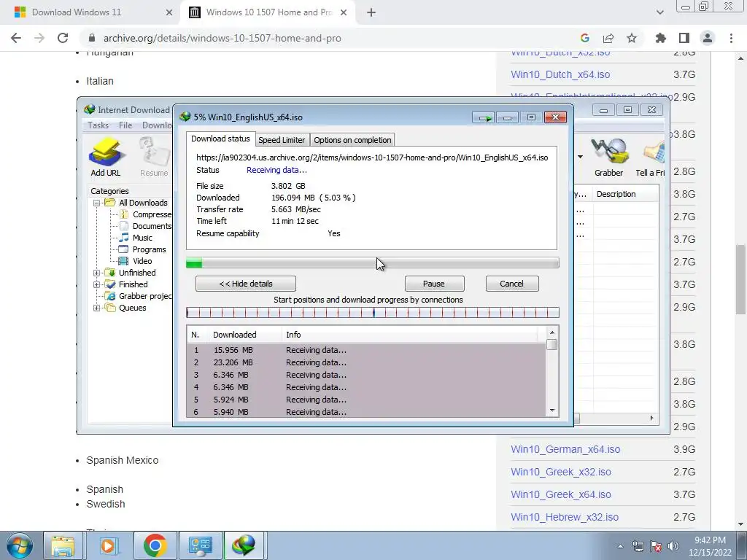The image size is (747, 560).
Task: Open Chrome profile avatar
Action: pyautogui.click(x=708, y=38)
